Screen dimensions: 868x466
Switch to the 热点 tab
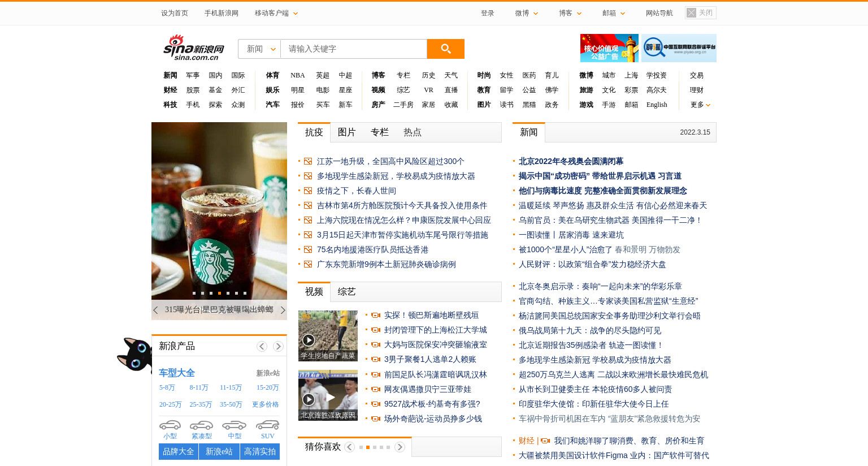[413, 132]
